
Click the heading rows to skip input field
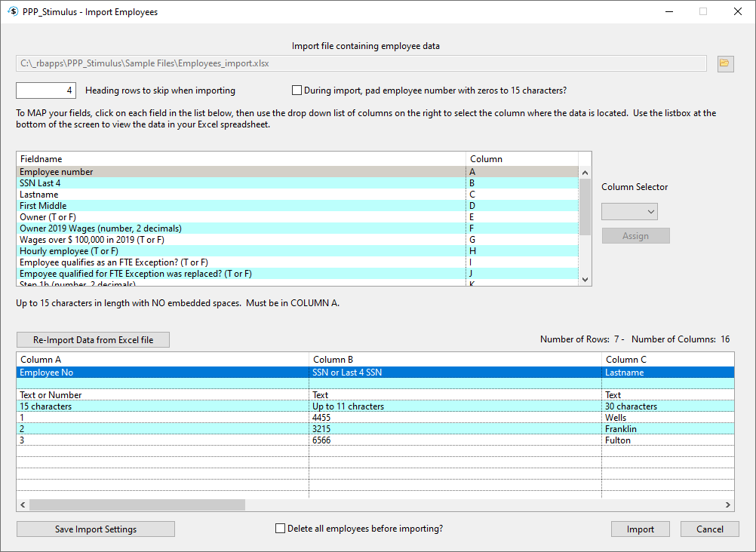pyautogui.click(x=45, y=90)
